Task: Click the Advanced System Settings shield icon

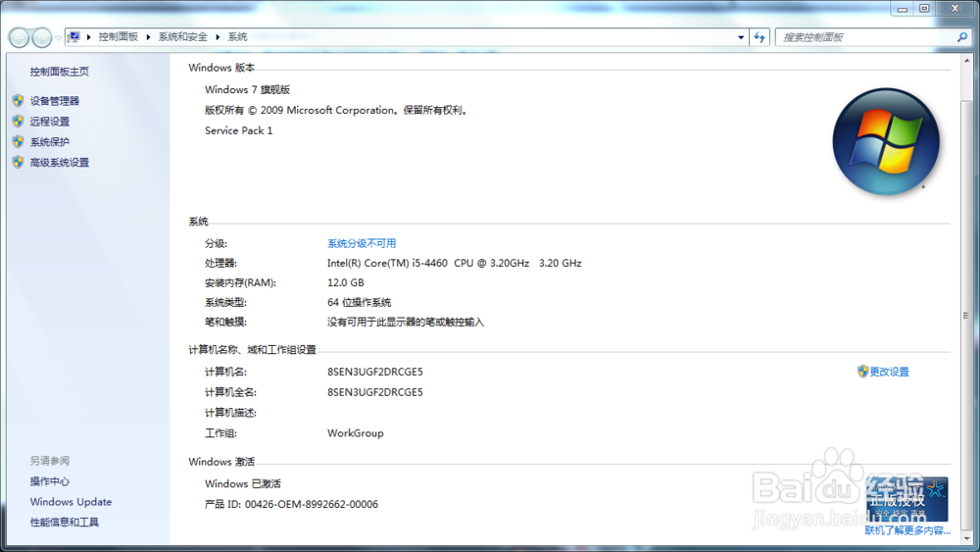Action: [18, 163]
